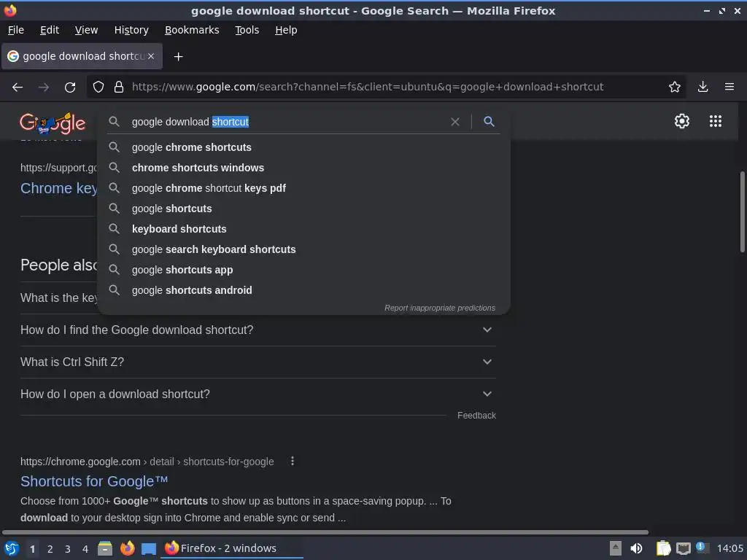Bookmark this page with the star icon
The image size is (747, 560).
tap(674, 87)
